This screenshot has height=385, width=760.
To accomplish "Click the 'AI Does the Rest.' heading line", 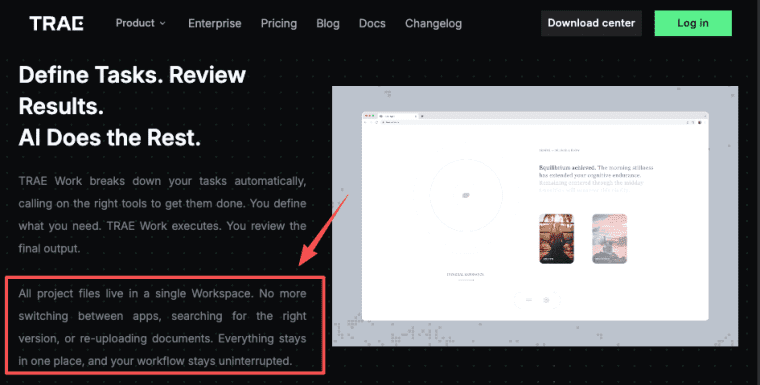I will pyautogui.click(x=110, y=138).
